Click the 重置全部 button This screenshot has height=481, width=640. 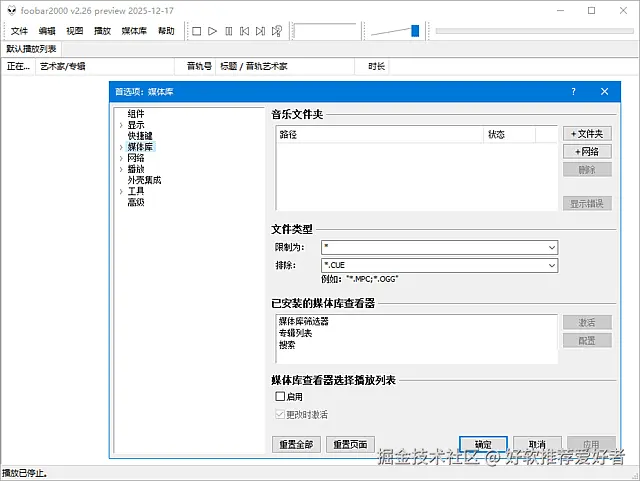pos(296,444)
